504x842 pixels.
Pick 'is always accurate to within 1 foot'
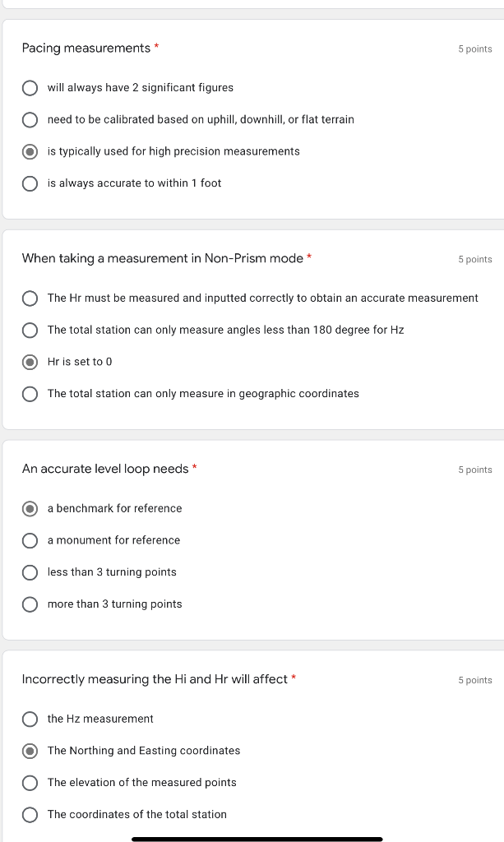[30, 183]
